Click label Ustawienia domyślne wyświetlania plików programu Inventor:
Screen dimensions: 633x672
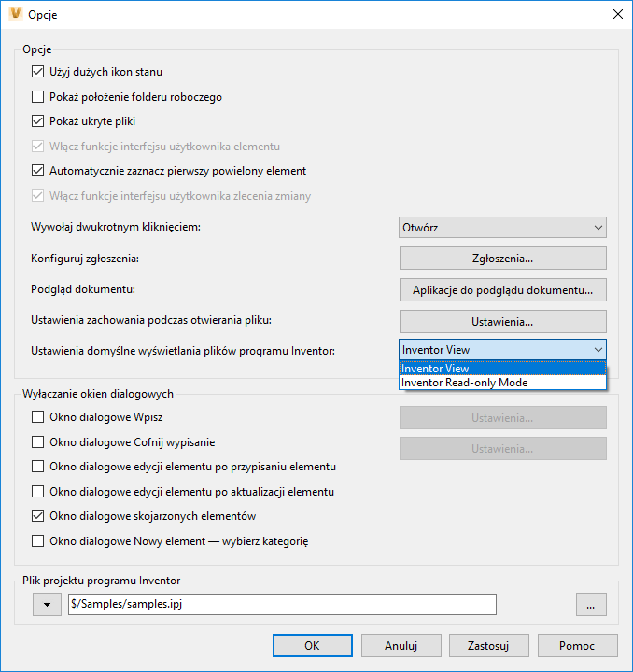pos(183,351)
